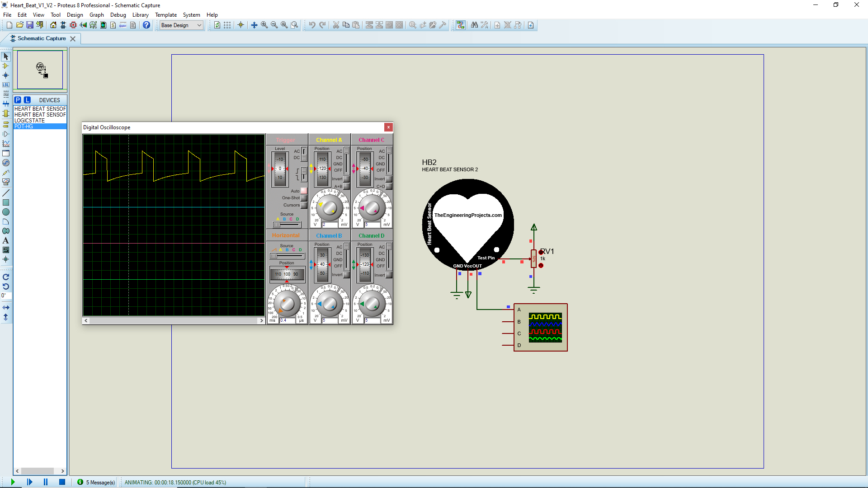Click the Undo toolbar icon

click(312, 25)
